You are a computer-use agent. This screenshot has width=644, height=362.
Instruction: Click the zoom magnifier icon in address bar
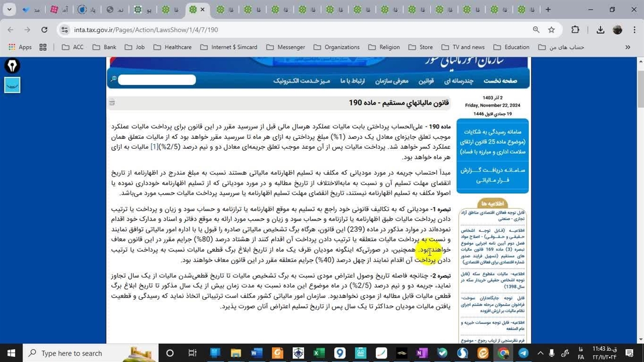coord(536,30)
